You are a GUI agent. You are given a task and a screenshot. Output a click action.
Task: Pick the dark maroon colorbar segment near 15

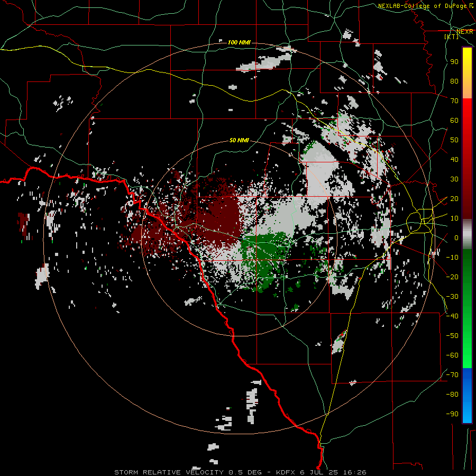pyautogui.click(x=467, y=209)
